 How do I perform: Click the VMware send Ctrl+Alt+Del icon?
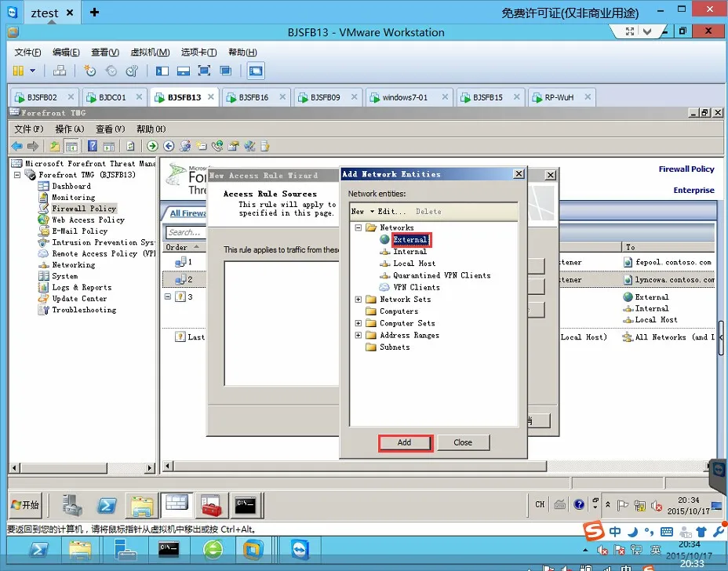[60, 71]
